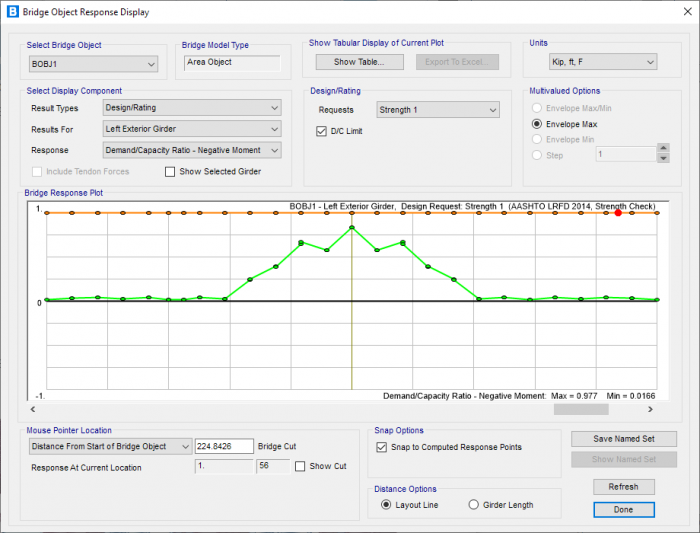This screenshot has height=533, width=700.
Task: Click the Bridge Model Type field
Action: coord(232,62)
